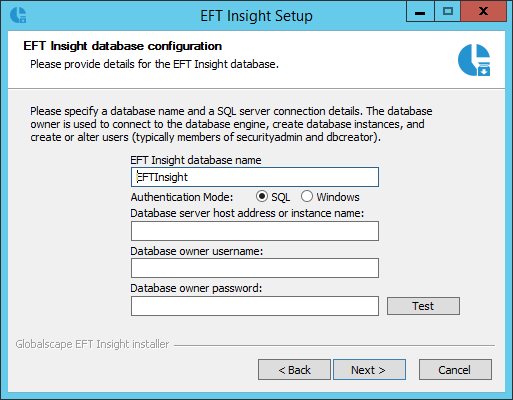513x400 pixels.
Task: Maximize the EFT Insight Setup window
Action: click(447, 12)
